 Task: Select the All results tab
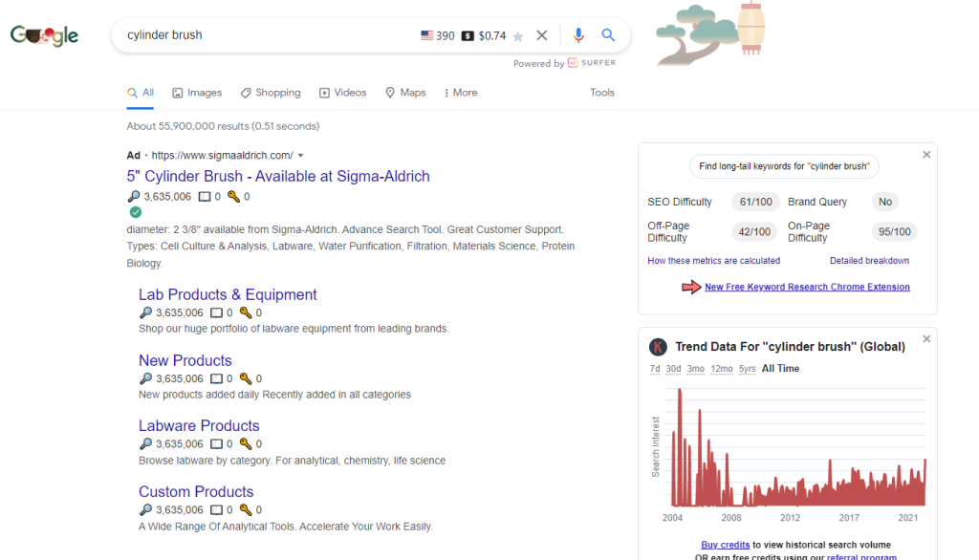141,93
